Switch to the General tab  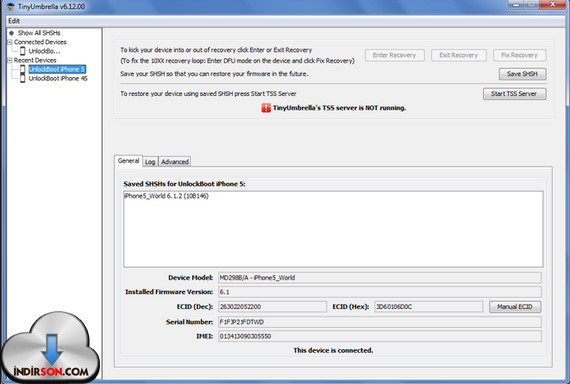[128, 161]
